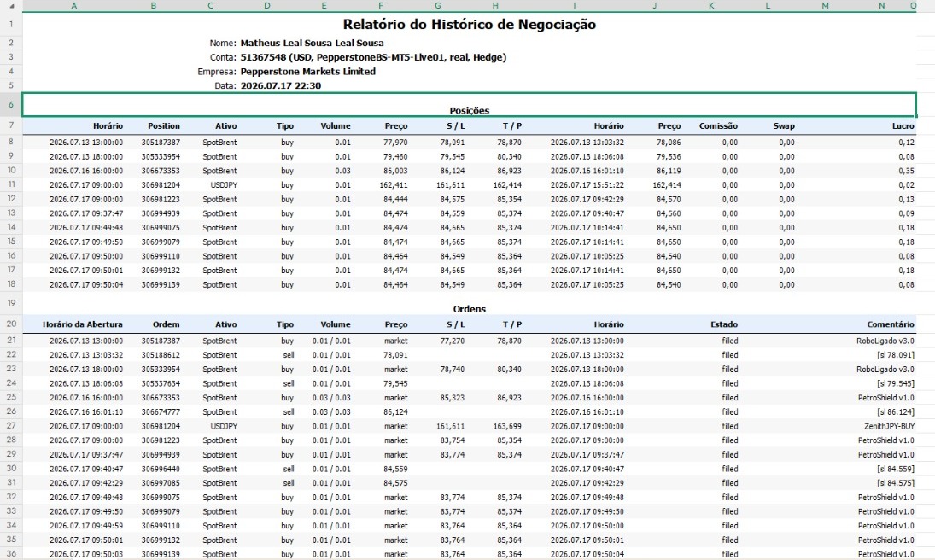Click the 'Comentário' column header

pos(891,324)
